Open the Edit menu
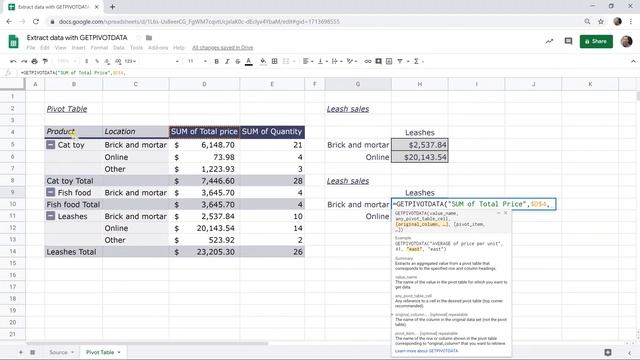This screenshot has width=640, height=360. (x=45, y=48)
